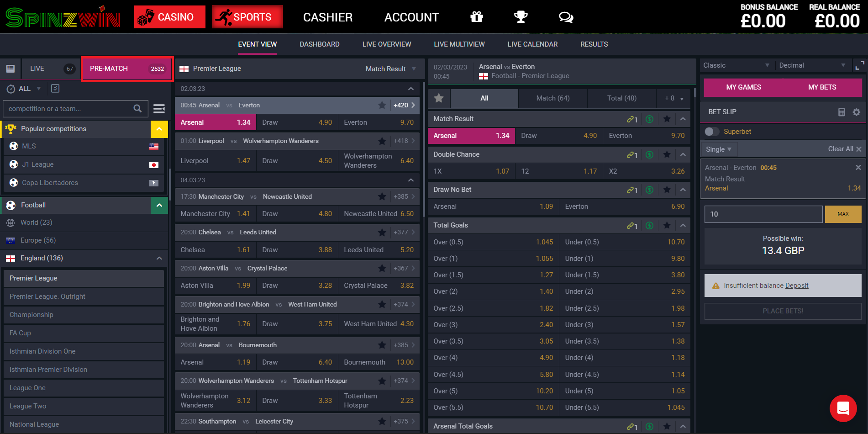Viewport: 868px width, 434px height.
Task: Favorite the Total Goals market star
Action: click(x=667, y=225)
